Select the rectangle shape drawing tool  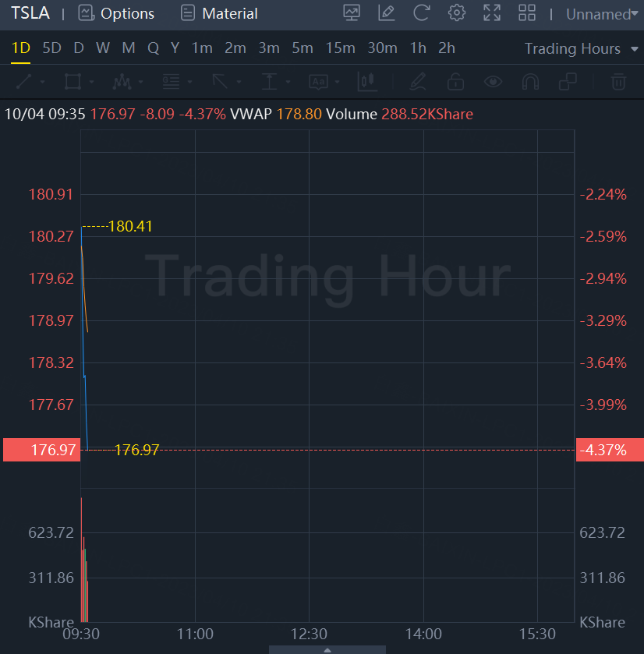pyautogui.click(x=73, y=81)
